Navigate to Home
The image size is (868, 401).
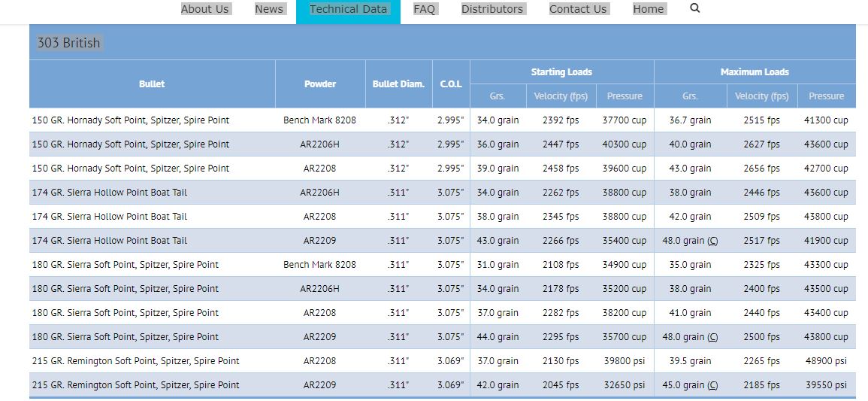[x=649, y=9]
